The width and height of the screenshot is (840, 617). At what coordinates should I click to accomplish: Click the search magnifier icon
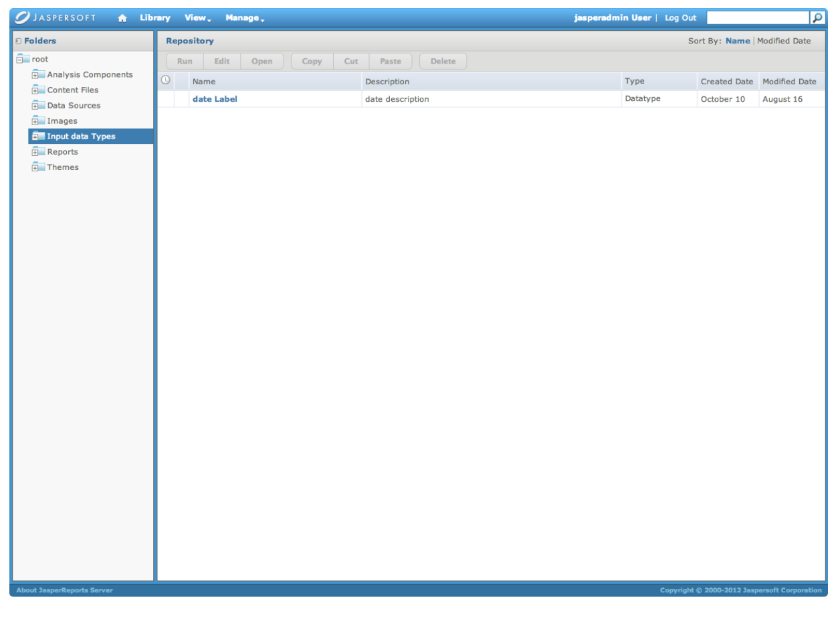click(x=817, y=18)
